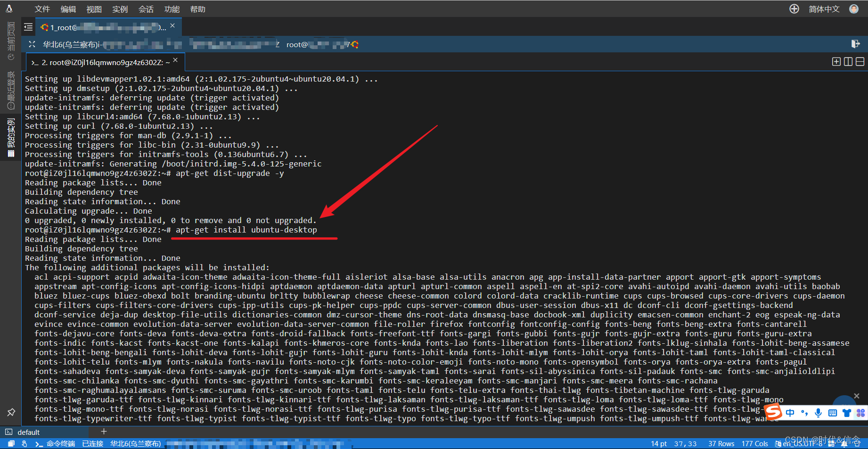Click the copy windows icon in status bar
868x449 pixels.
tap(11, 443)
